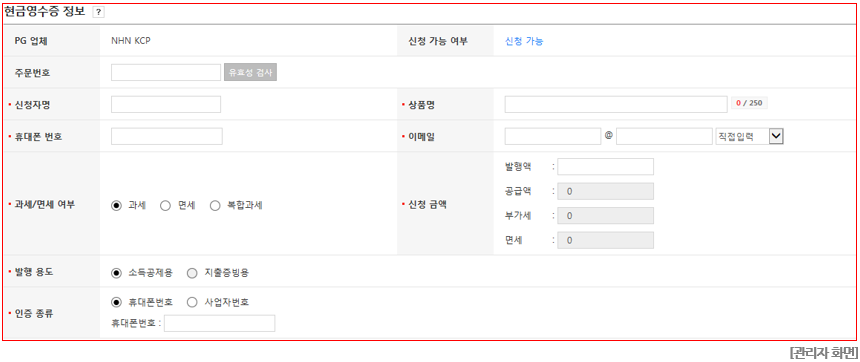Select 휴대폰번호 authentication type

click(116, 302)
